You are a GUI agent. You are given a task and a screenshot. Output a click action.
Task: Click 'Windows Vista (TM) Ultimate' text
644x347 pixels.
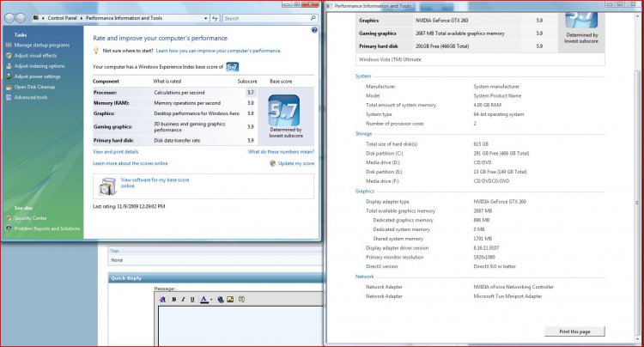click(390, 59)
